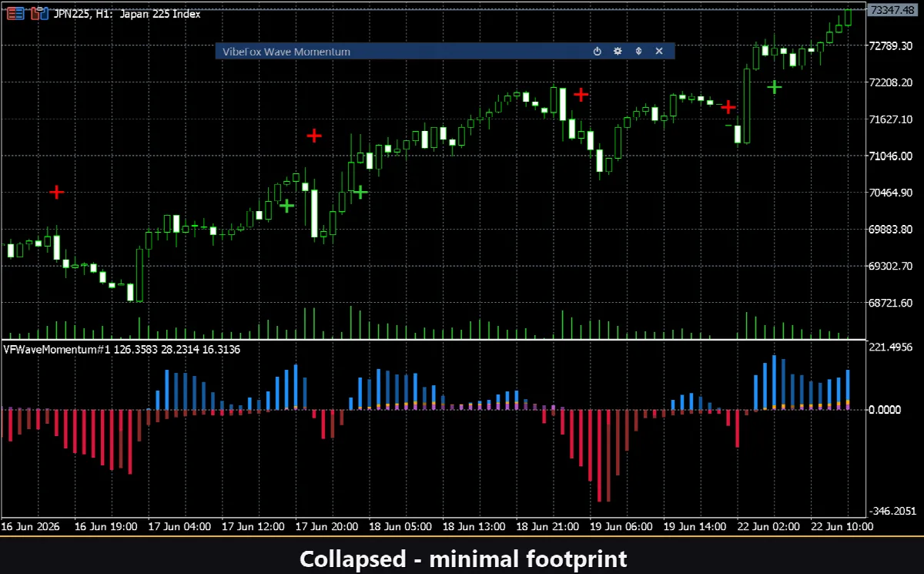Viewport: 924px width, 574px height.
Task: Close the VibeFox Wave Momentum panel
Action: click(x=659, y=52)
